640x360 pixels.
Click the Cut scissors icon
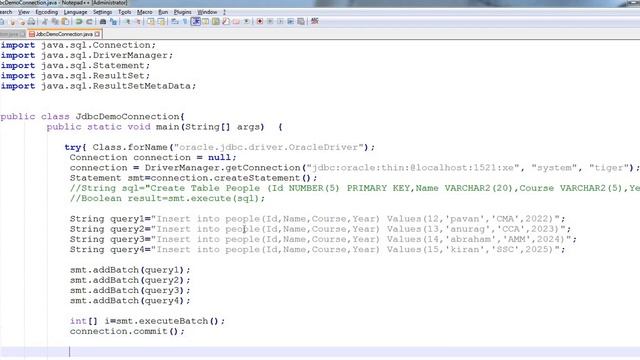[45, 21]
